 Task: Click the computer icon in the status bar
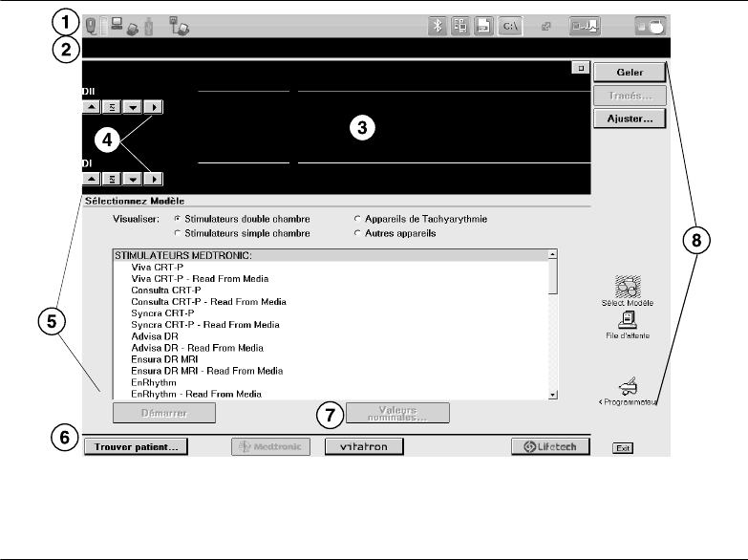click(117, 23)
